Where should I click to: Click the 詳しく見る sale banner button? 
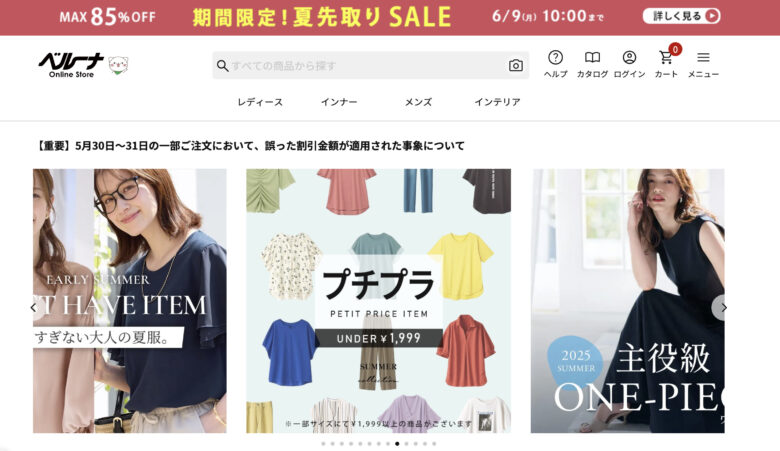coord(681,16)
